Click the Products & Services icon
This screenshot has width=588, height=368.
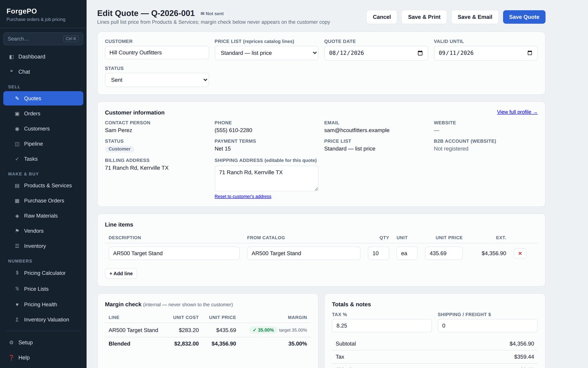[x=17, y=185]
